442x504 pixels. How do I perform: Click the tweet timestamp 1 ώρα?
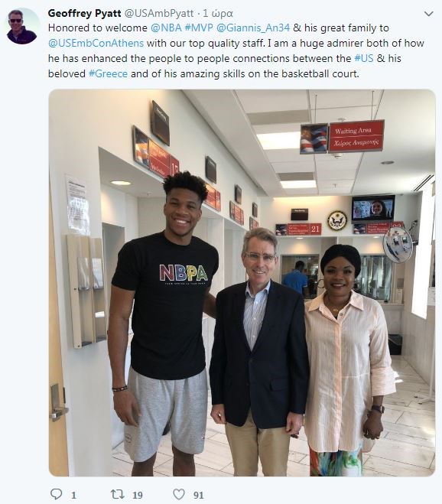[x=218, y=13]
